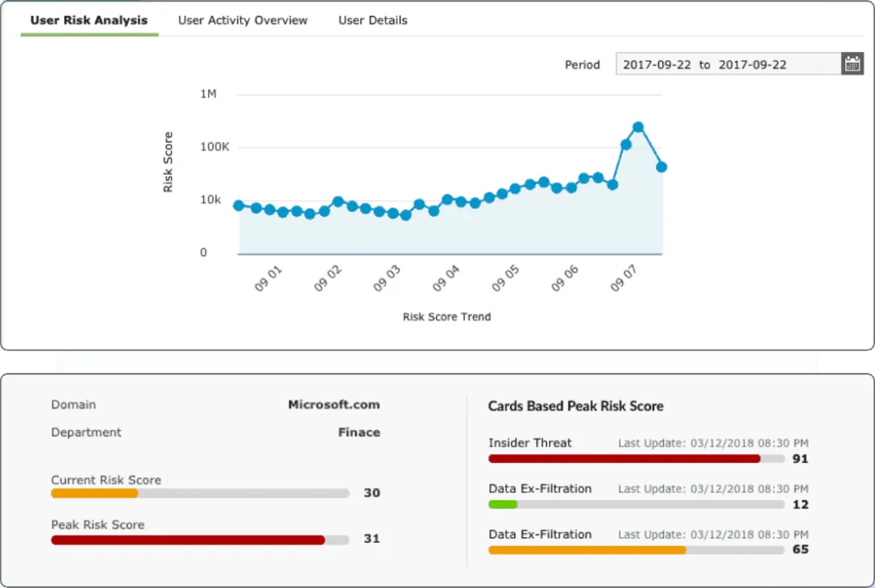Click the Microsoft.com domain value
875x588 pixels.
(334, 404)
